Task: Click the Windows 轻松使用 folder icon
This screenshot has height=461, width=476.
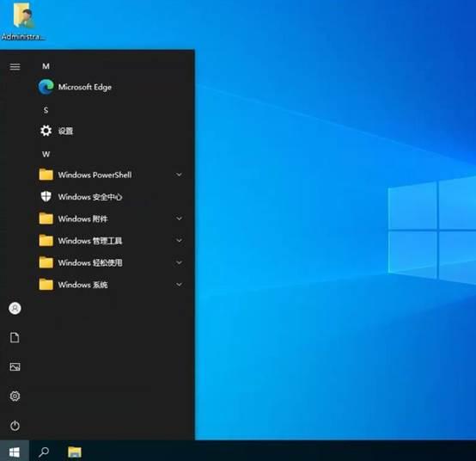Action: click(46, 262)
